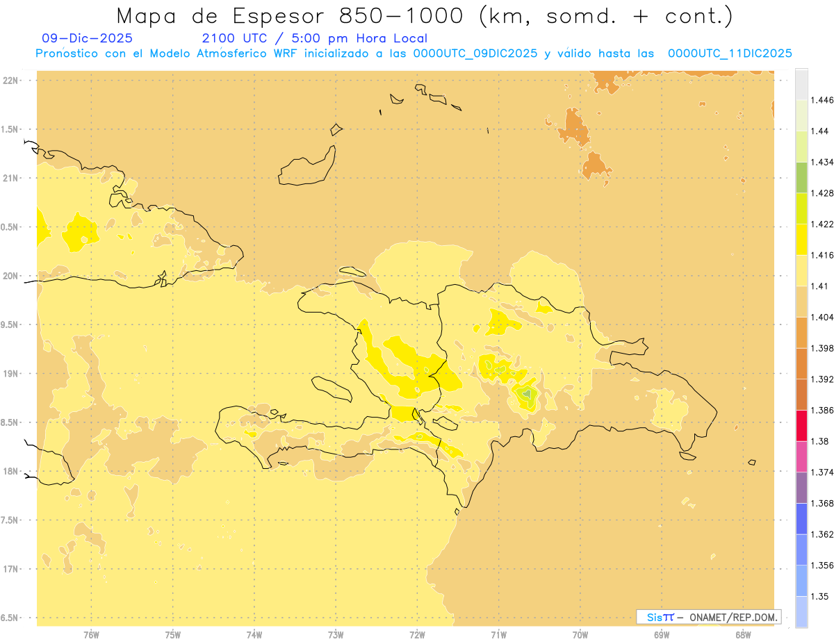Click the 17N latitude axis label
Image resolution: width=834 pixels, height=644 pixels.
point(10,569)
